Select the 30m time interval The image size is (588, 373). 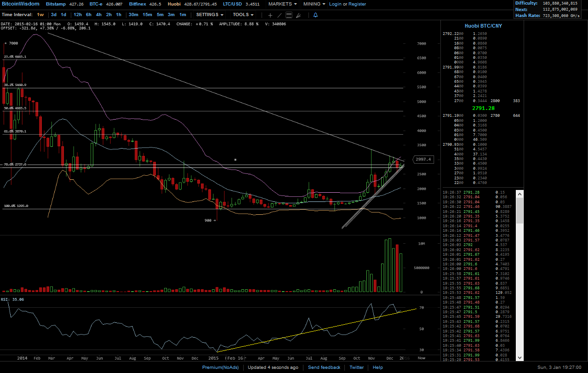[x=134, y=15]
